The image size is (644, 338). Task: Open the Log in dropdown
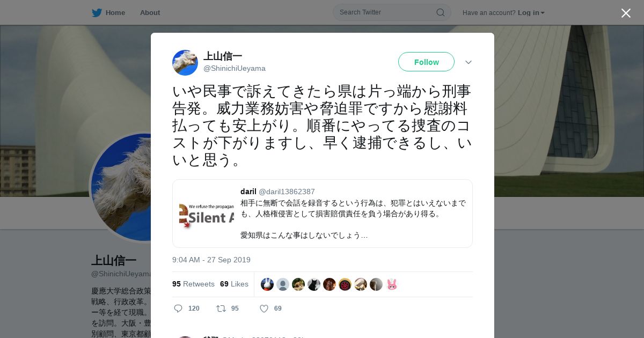click(531, 12)
